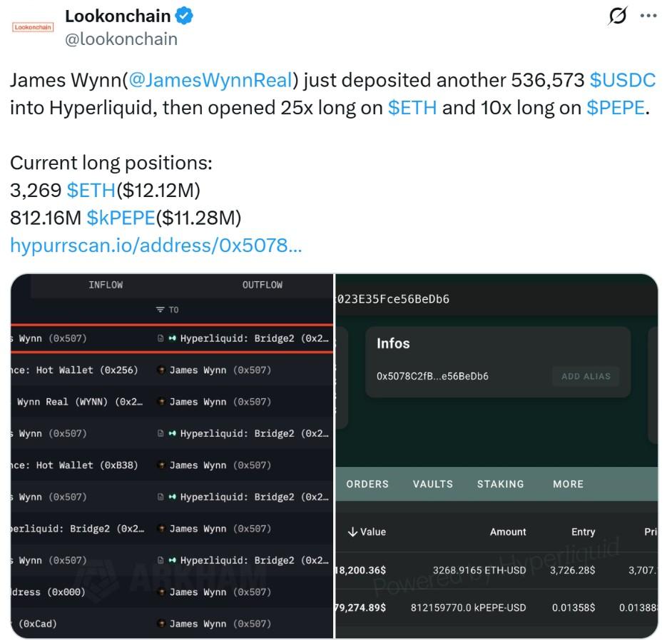Sort by the Amount column header

(x=507, y=532)
